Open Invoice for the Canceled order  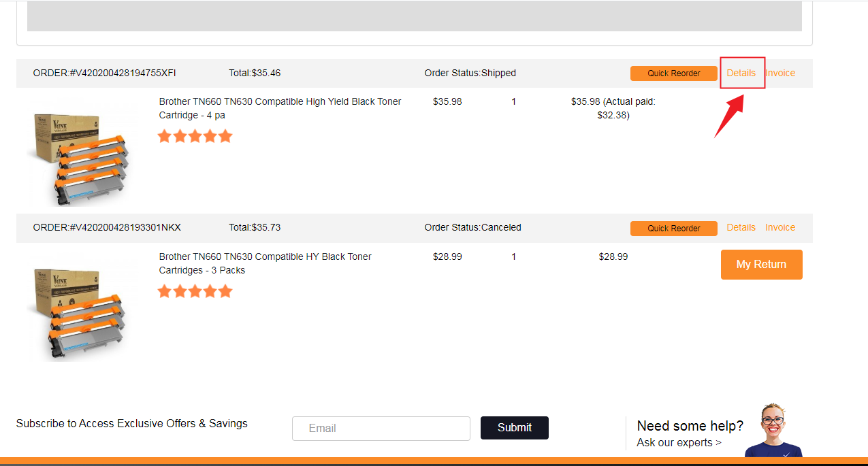pos(780,227)
